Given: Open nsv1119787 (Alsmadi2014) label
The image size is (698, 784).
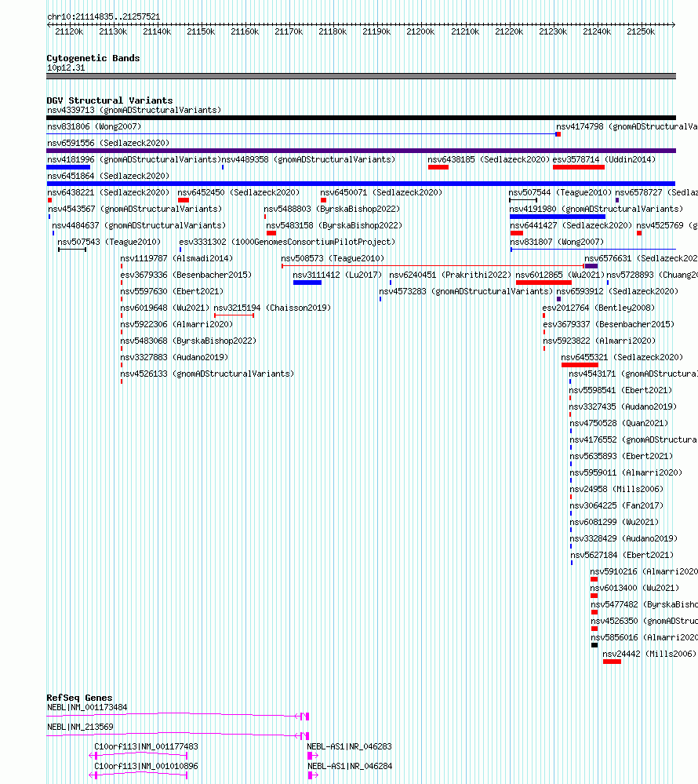Looking at the screenshot, I should click(176, 258).
